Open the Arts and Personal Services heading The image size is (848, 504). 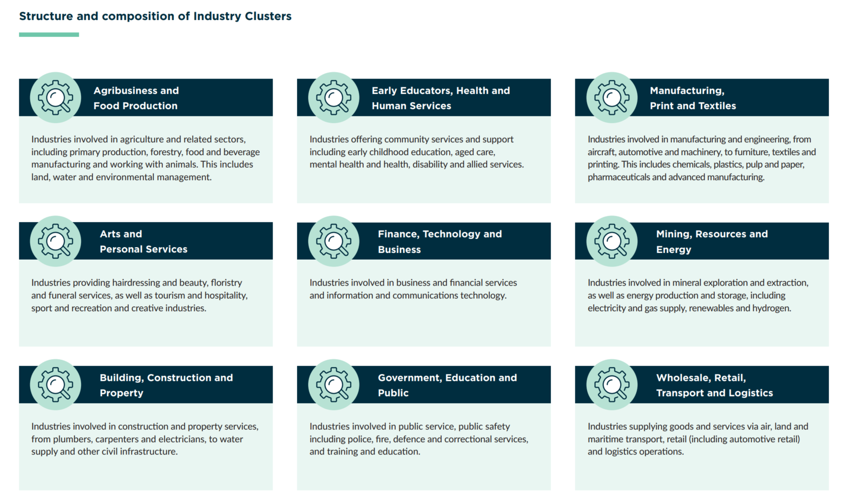tap(143, 241)
